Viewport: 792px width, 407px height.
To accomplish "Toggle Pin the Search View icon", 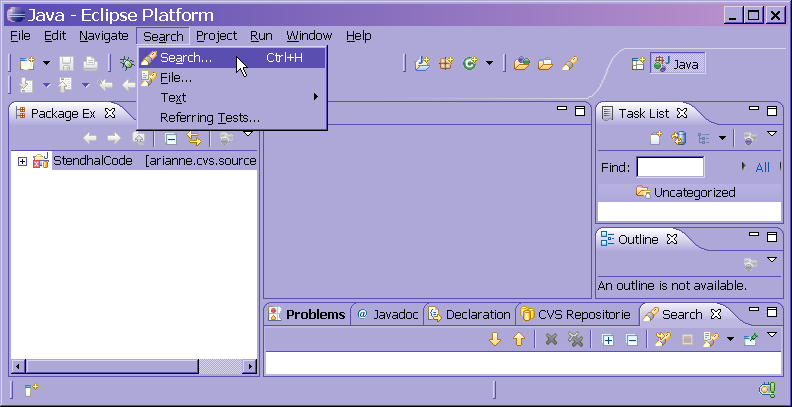I will coord(751,339).
